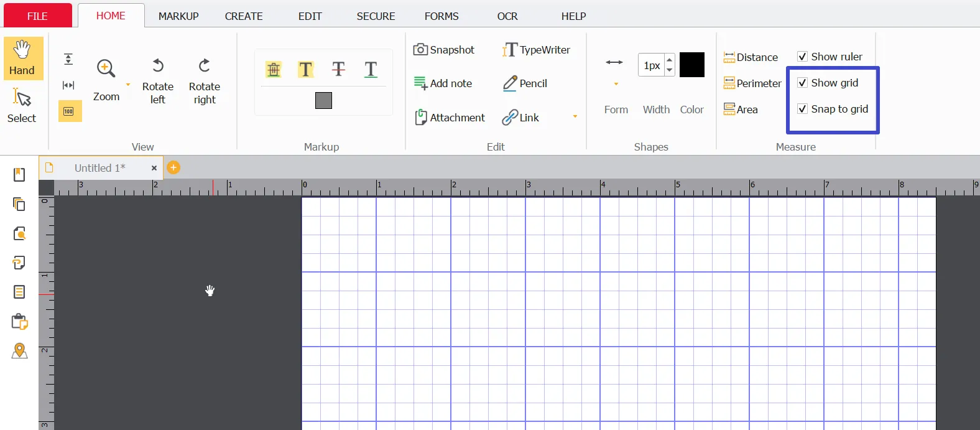The width and height of the screenshot is (980, 430).
Task: Rotate the page right
Action: pos(205,81)
